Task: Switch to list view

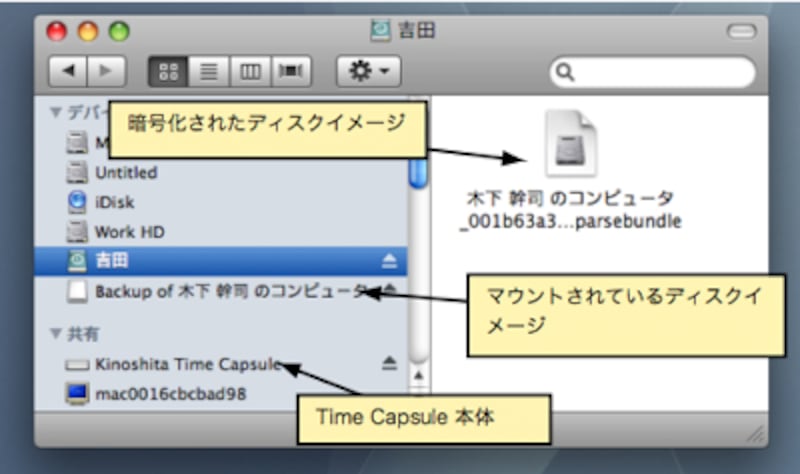Action: [x=209, y=71]
